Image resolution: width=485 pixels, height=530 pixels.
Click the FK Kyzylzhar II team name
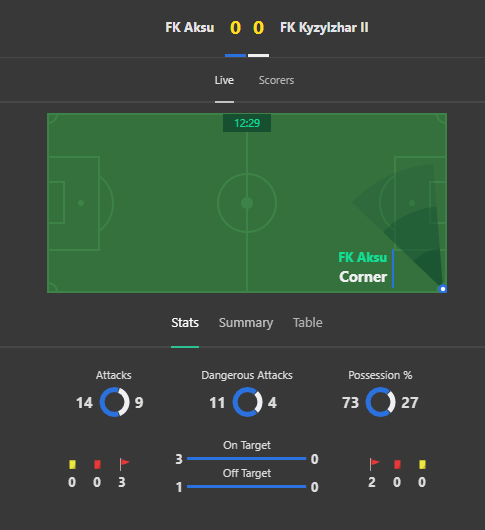(324, 28)
